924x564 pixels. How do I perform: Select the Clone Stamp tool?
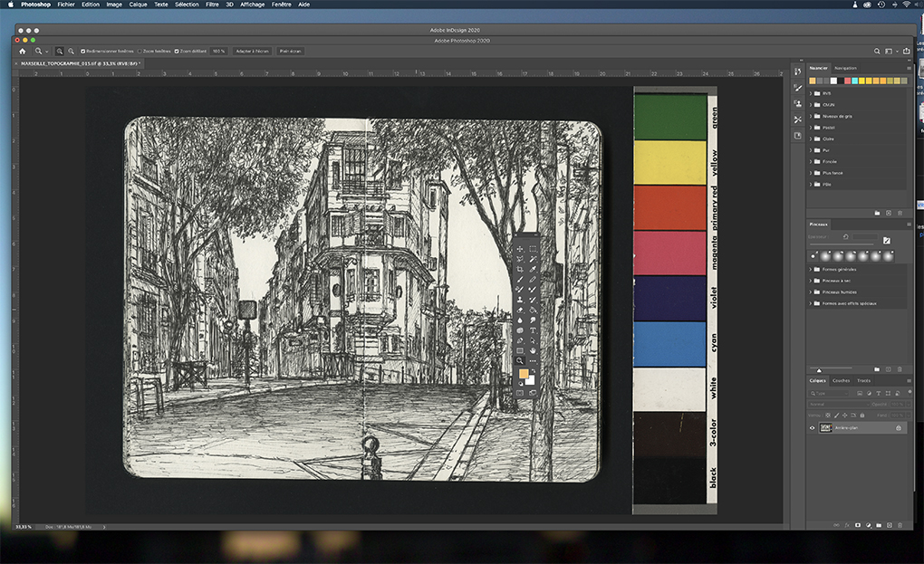click(520, 300)
